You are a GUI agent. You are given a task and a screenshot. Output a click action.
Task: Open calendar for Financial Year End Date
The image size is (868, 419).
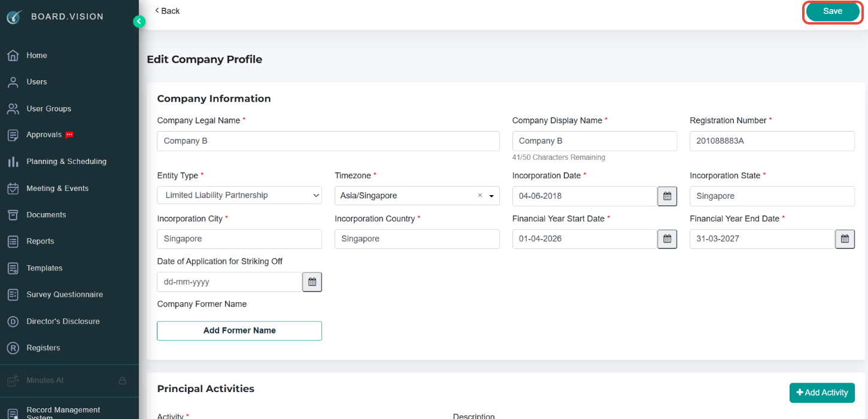[845, 239]
